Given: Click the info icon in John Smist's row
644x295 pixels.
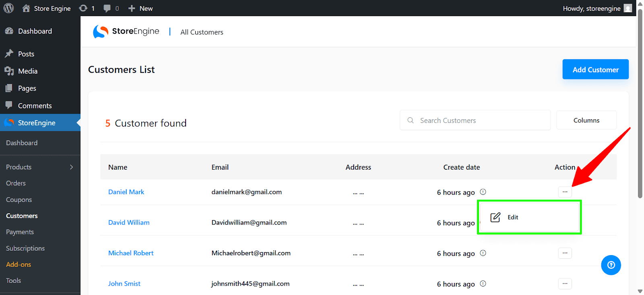Looking at the screenshot, I should pyautogui.click(x=483, y=284).
